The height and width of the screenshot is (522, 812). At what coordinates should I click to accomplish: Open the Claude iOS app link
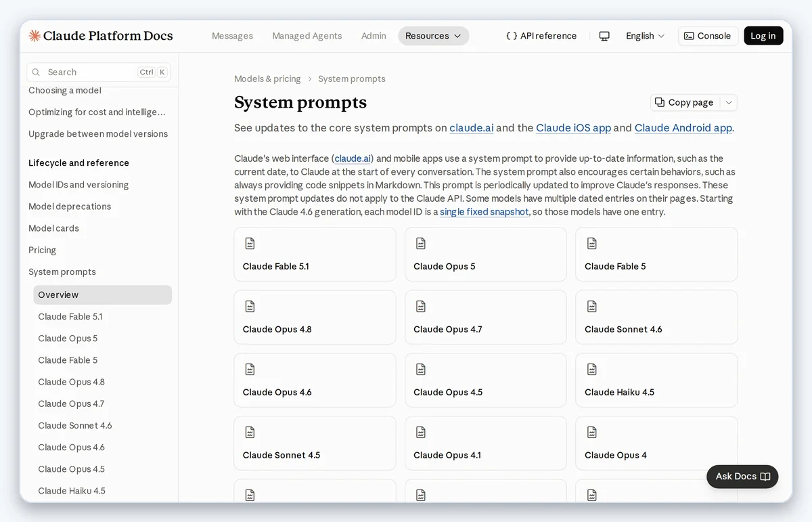(x=574, y=128)
